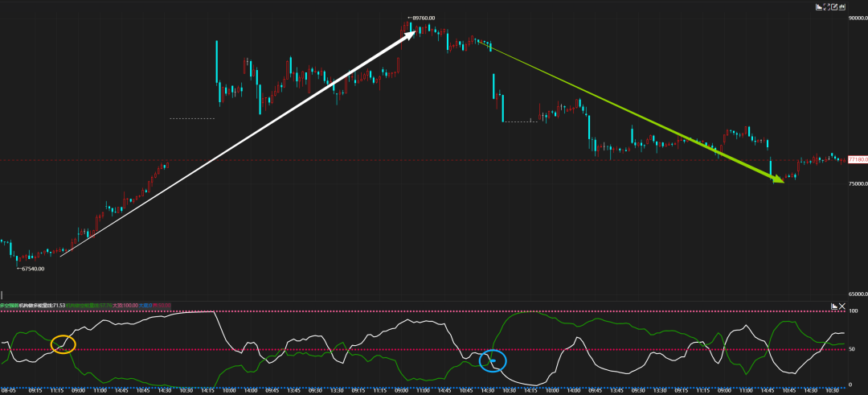Click the 75000.0 price axis label
868x395 pixels.
click(858, 184)
